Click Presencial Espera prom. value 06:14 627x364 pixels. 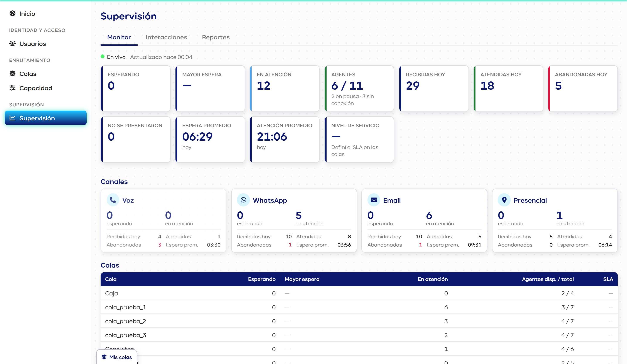point(605,245)
